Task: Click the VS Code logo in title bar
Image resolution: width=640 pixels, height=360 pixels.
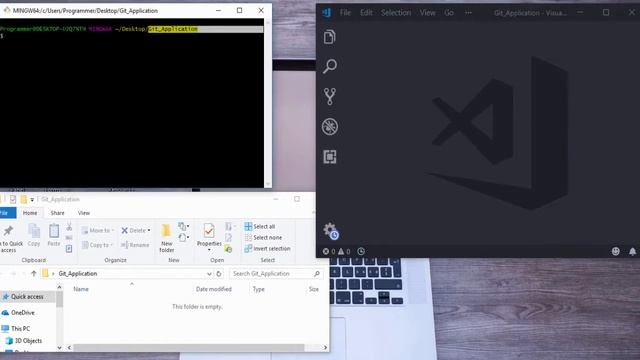Action: 327,13
